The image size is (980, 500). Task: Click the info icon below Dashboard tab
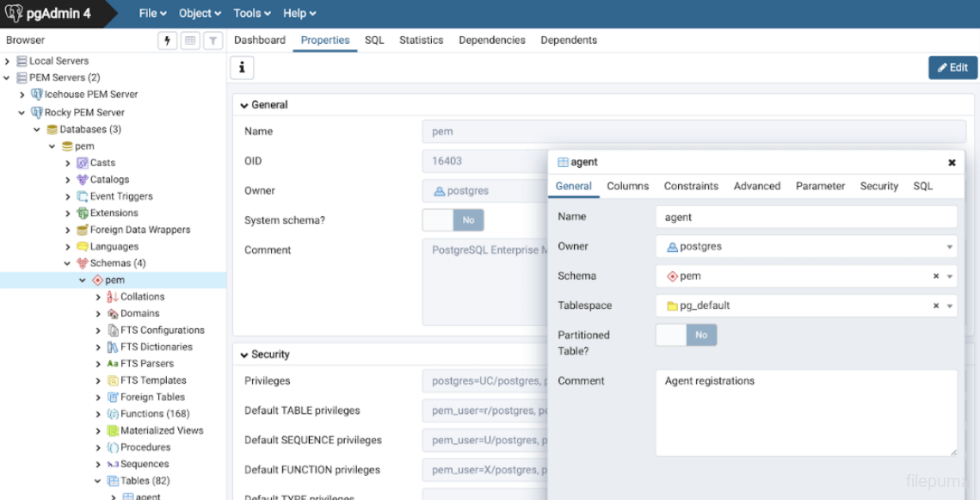coord(242,67)
